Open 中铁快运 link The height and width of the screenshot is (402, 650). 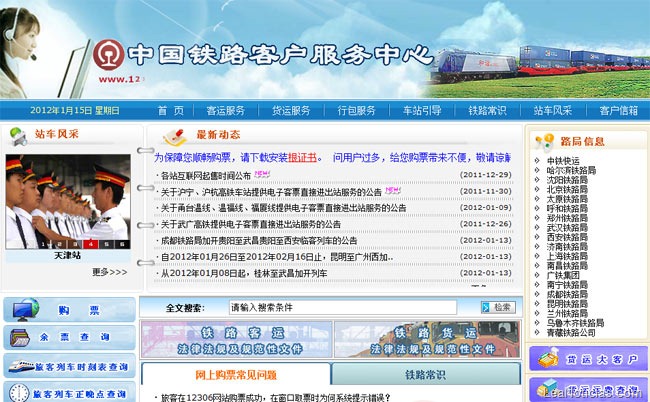563,160
